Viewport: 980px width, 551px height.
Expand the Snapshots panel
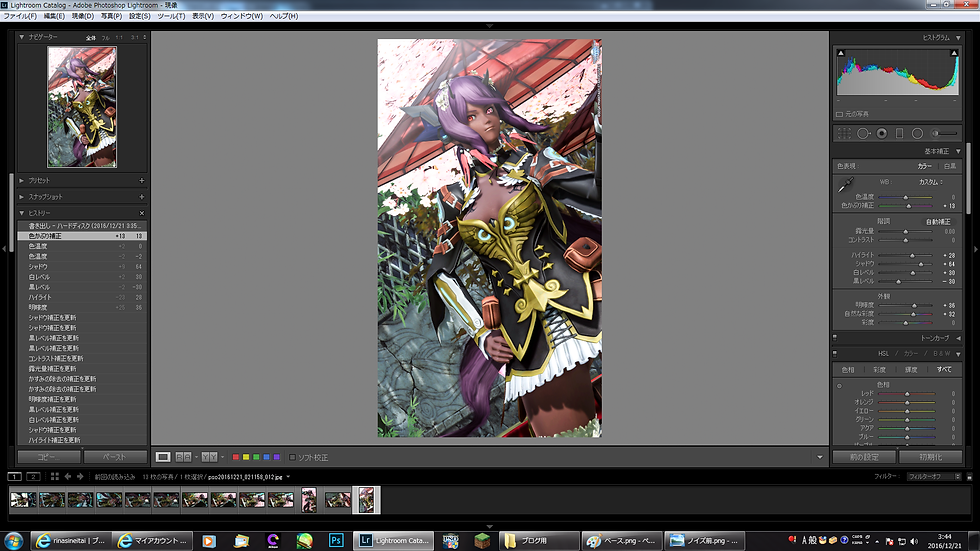point(22,197)
